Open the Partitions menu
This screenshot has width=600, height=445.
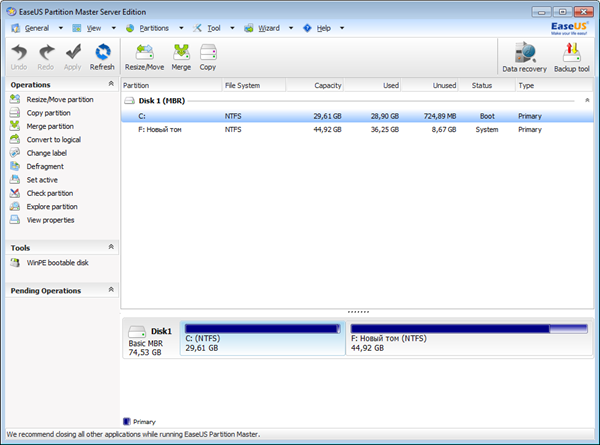[x=154, y=28]
